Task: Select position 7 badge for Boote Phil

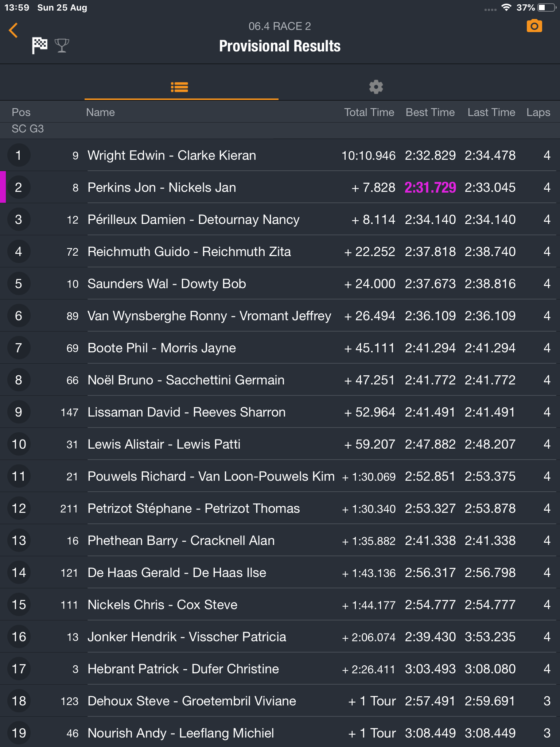Action: [19, 348]
